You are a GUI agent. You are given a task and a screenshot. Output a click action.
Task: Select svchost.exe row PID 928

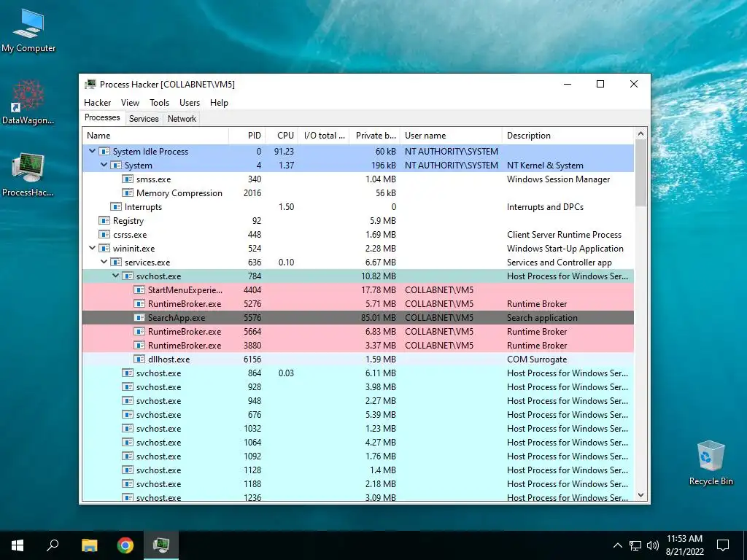358,386
